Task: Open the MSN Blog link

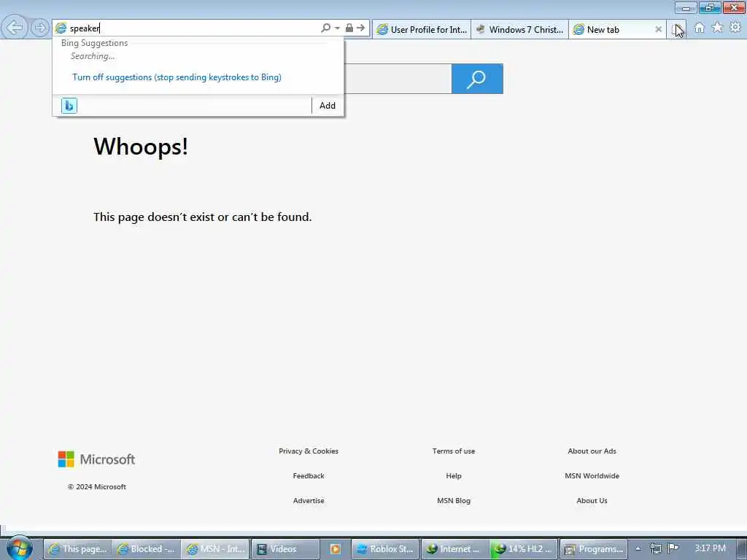Action: pos(454,500)
